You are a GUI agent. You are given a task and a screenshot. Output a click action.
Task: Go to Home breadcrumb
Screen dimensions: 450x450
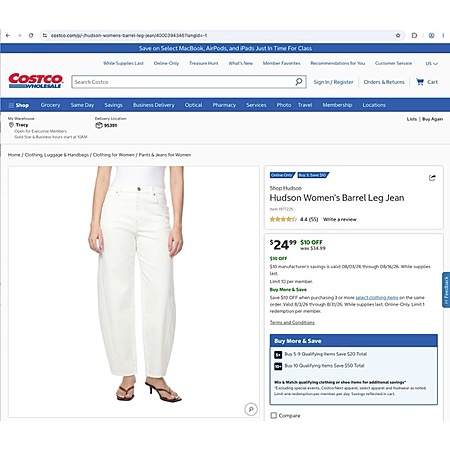click(14, 155)
